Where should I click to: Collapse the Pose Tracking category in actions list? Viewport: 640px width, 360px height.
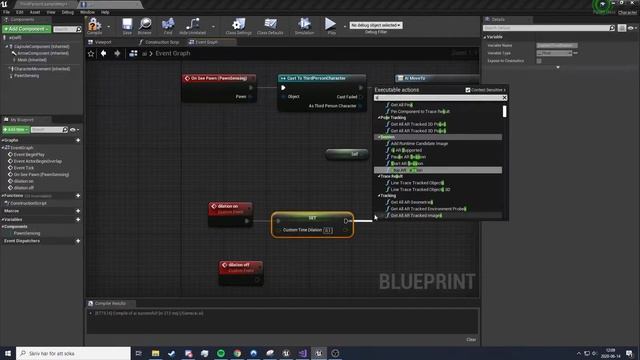(379, 118)
